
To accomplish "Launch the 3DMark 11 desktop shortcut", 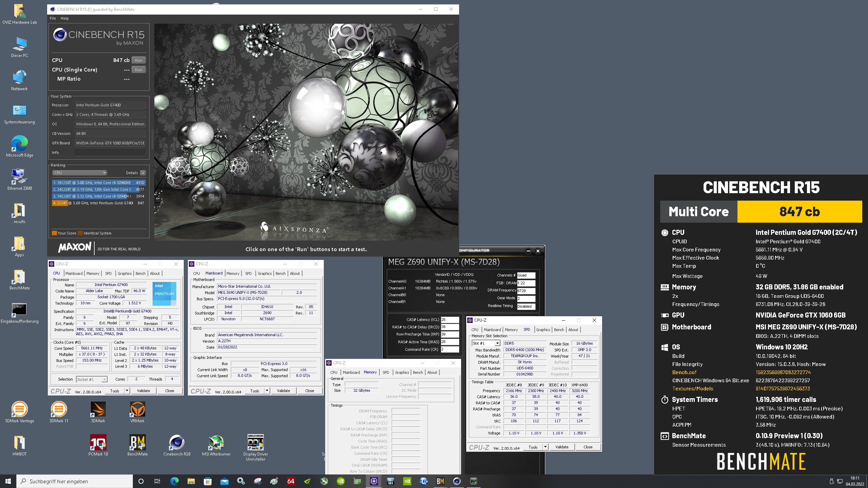I will 59,412.
